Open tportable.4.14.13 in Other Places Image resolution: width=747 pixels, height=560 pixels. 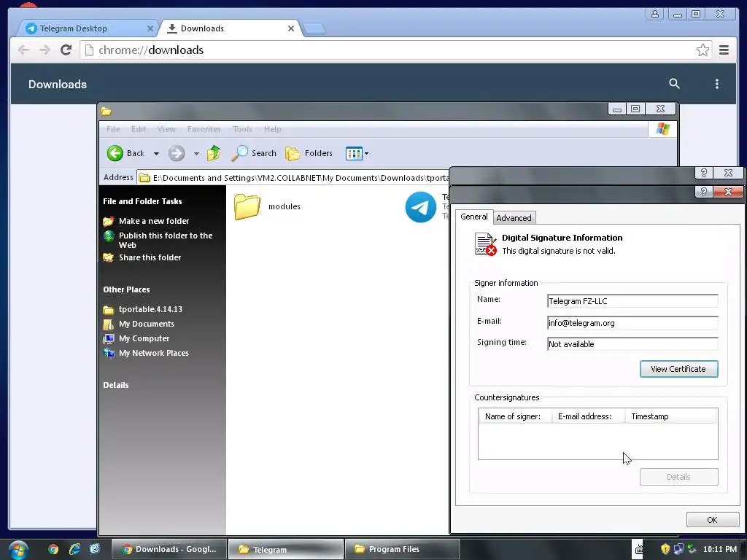click(150, 309)
